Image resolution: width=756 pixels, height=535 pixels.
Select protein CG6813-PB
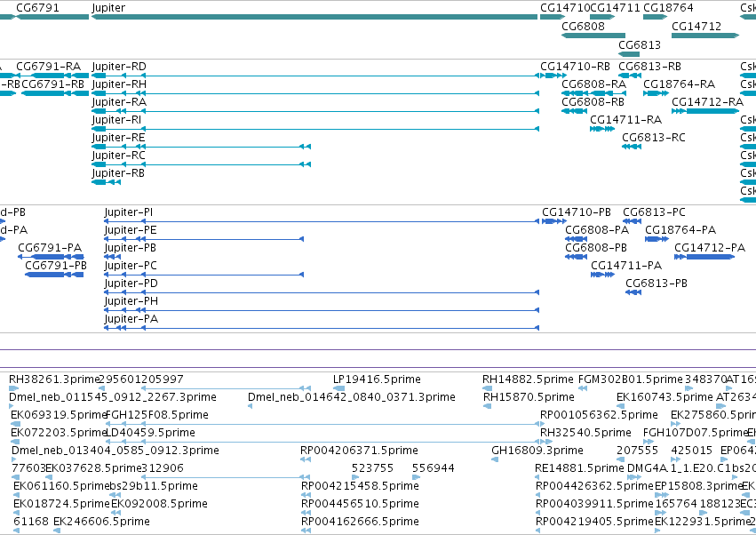coord(657,283)
